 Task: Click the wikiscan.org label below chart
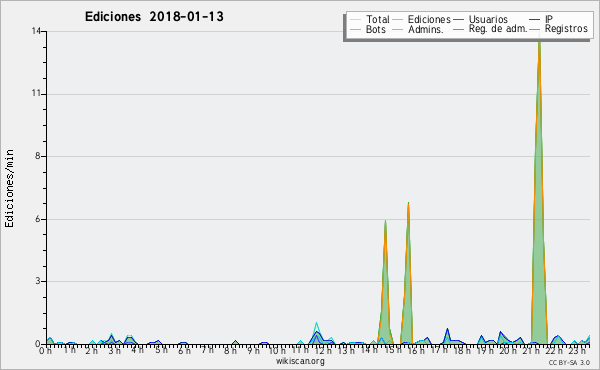300,361
